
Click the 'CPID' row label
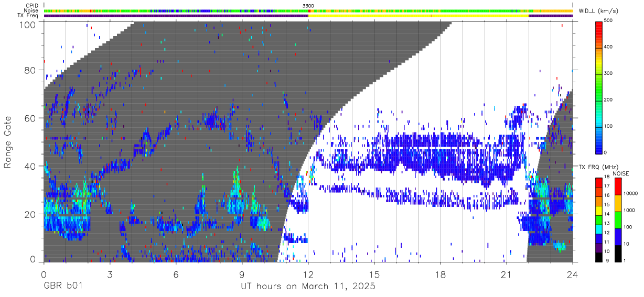33,5
